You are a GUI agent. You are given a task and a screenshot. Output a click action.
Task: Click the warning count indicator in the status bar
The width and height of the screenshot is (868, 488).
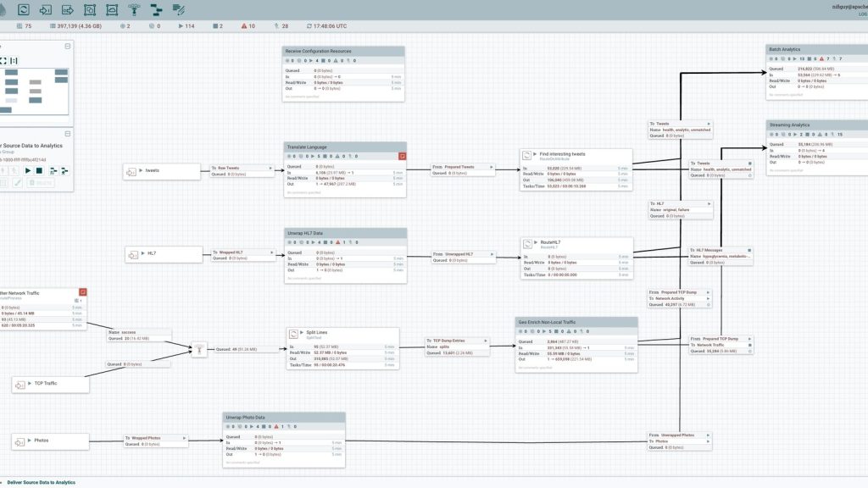[248, 26]
